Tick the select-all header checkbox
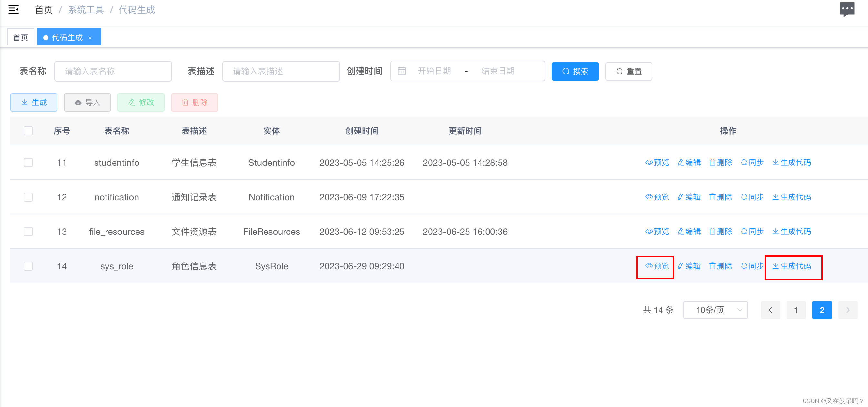 (x=28, y=131)
